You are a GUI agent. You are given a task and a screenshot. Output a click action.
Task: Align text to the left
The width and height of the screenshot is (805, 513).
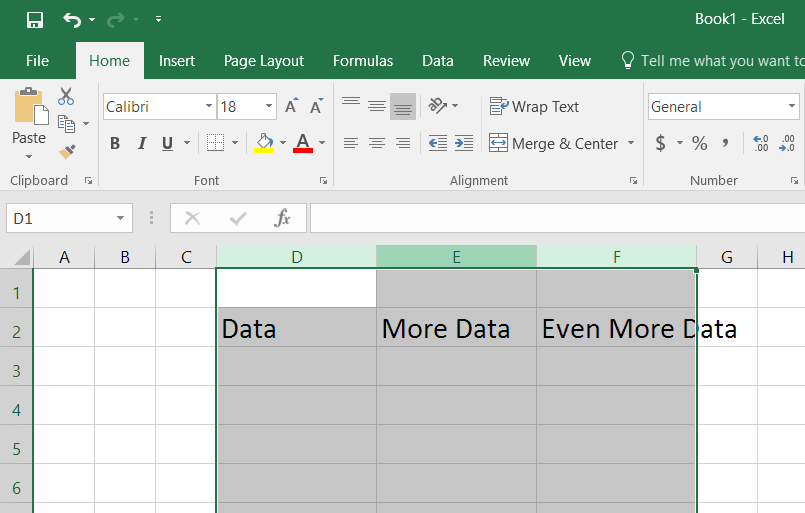351,143
